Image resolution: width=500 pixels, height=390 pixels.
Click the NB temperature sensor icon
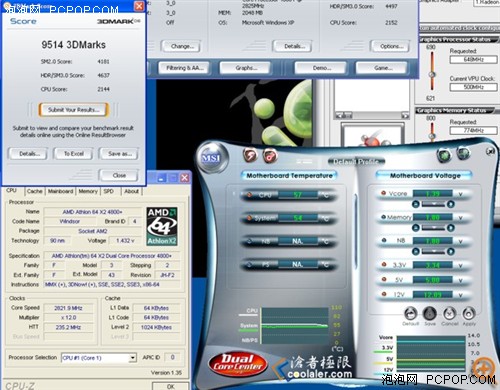pyautogui.click(x=249, y=241)
